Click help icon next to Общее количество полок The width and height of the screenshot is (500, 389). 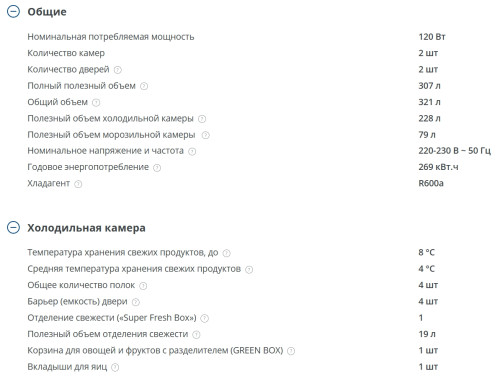143,286
